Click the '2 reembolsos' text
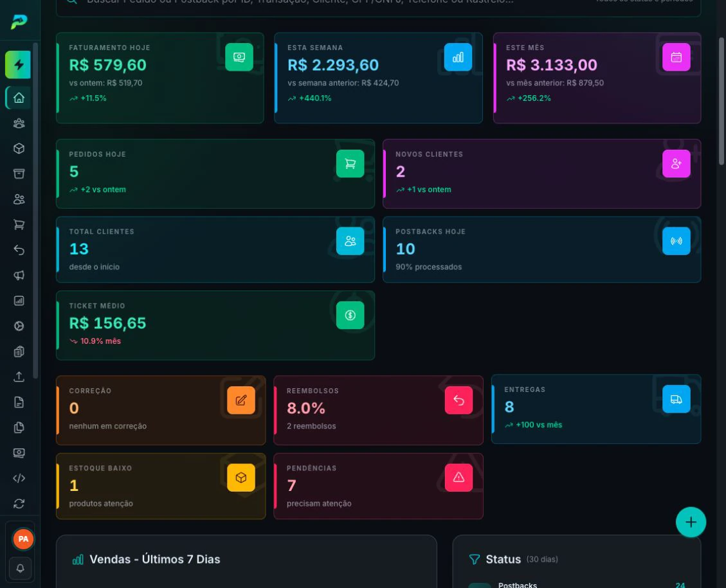This screenshot has height=588, width=726. 311,426
